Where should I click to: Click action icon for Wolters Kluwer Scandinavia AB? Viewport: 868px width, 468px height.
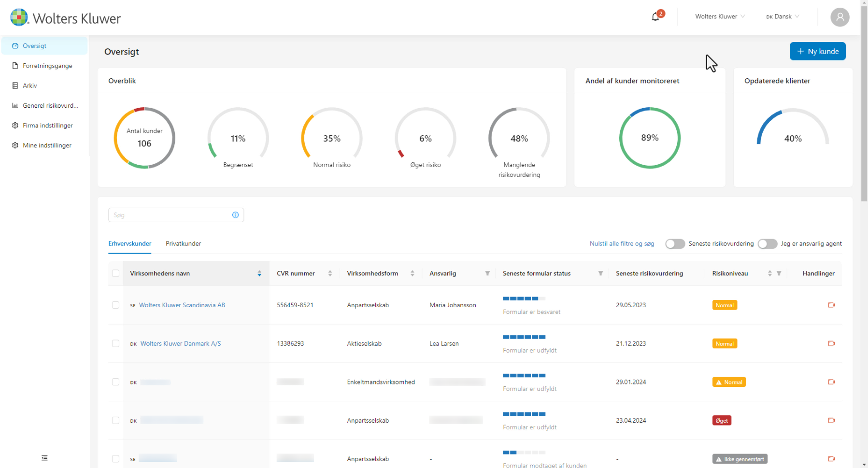(x=831, y=305)
